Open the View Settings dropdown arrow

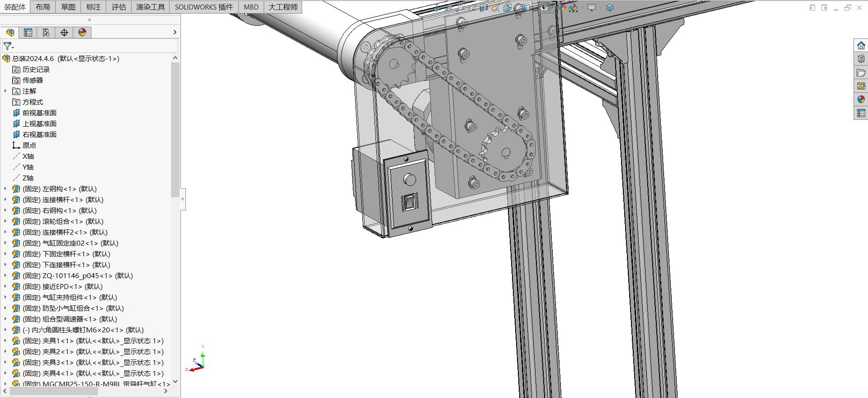pos(601,8)
